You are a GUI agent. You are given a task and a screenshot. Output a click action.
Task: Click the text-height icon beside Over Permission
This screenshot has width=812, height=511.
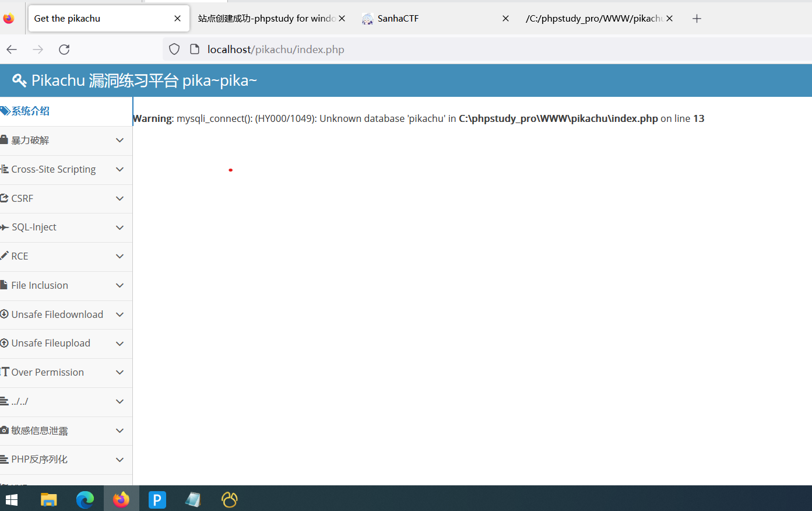pyautogui.click(x=5, y=372)
